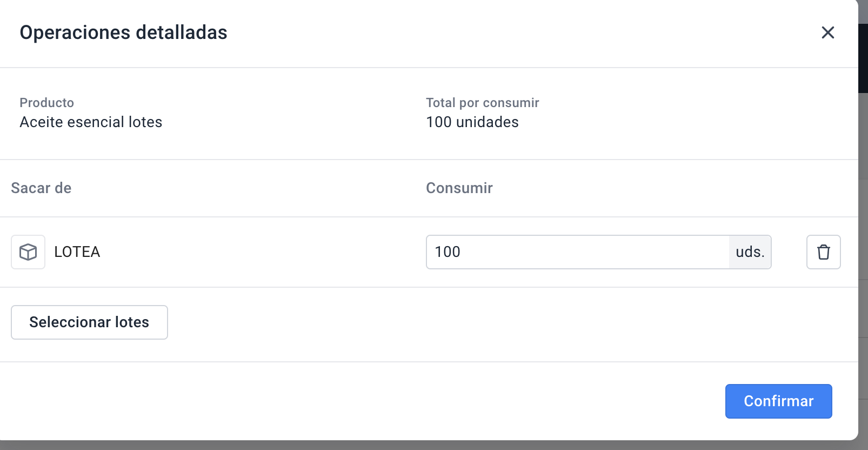Click empty footer area left of Confirmar
The image size is (868, 450).
(362, 401)
